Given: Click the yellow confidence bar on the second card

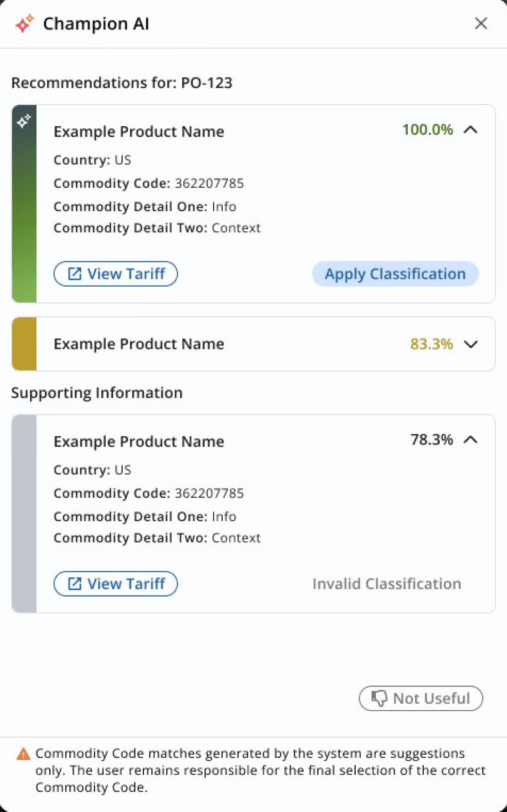Looking at the screenshot, I should coord(24,344).
